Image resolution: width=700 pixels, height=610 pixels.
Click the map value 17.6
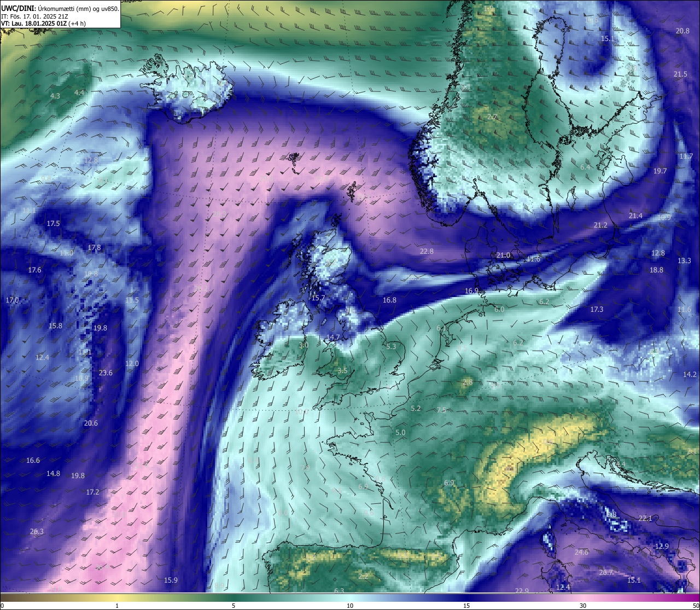tap(34, 270)
